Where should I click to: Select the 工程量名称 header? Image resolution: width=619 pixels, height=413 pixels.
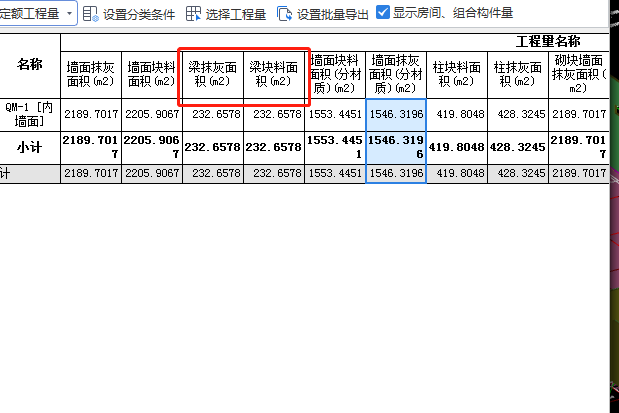tap(548, 41)
